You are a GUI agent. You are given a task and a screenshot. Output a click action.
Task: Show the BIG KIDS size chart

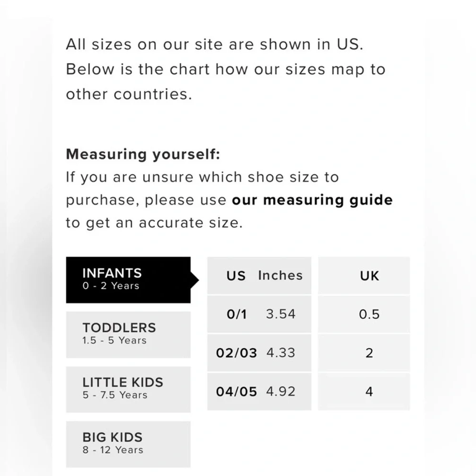point(128,443)
